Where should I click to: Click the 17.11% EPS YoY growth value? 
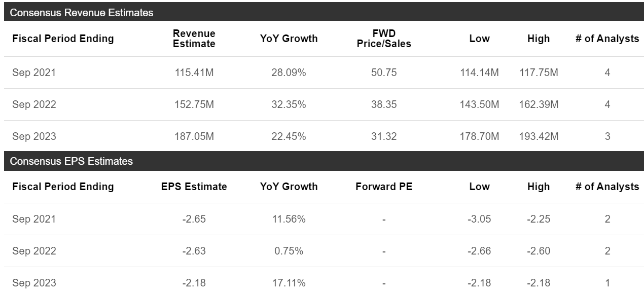point(289,283)
